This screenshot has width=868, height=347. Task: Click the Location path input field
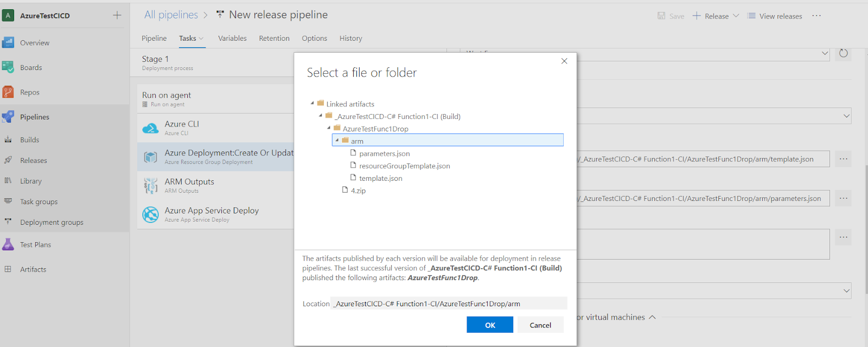click(449, 304)
